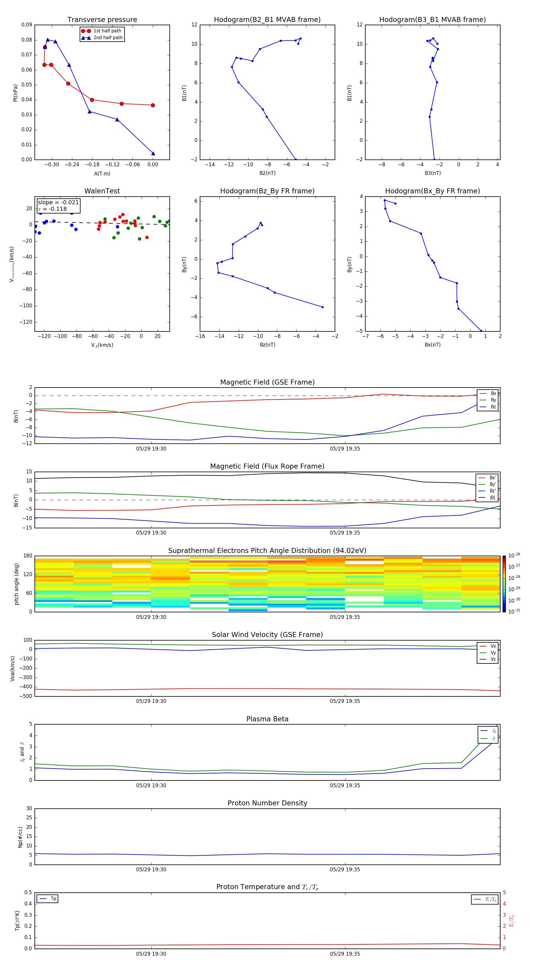
Task: Click the V_A(km/s) axis label
Action: click(102, 345)
